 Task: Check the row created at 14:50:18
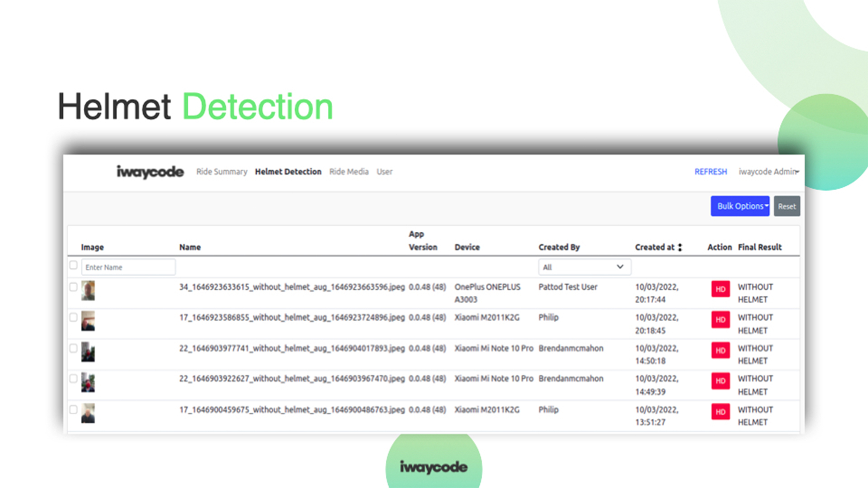pos(73,348)
